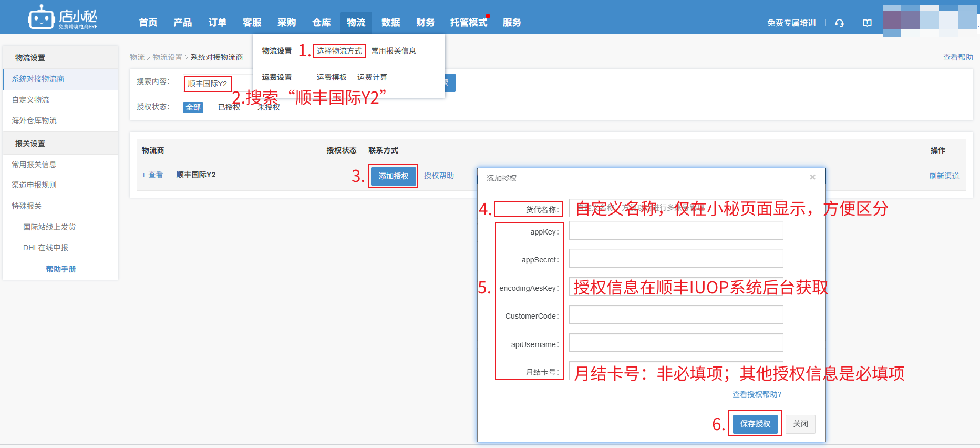Open the 物流 menu
The height and width of the screenshot is (448, 980).
[x=356, y=23]
